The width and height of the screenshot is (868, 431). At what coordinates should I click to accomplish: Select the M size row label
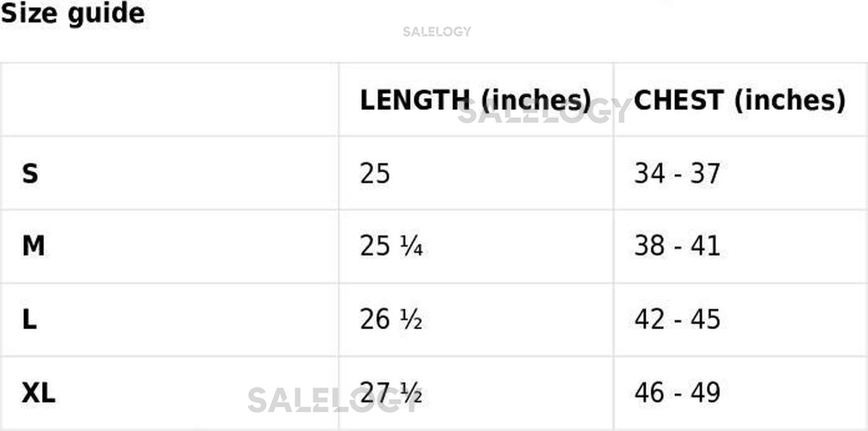coord(33,247)
